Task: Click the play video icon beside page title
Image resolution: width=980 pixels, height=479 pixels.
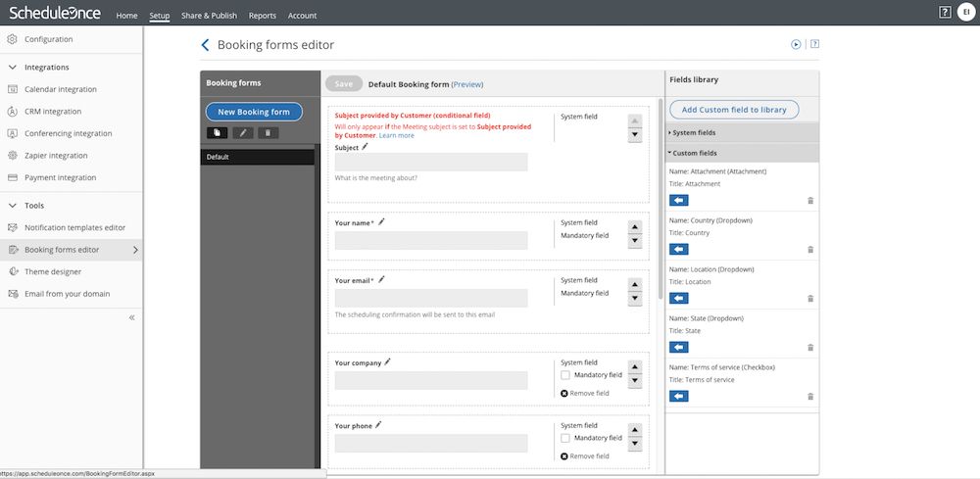Action: [x=796, y=44]
